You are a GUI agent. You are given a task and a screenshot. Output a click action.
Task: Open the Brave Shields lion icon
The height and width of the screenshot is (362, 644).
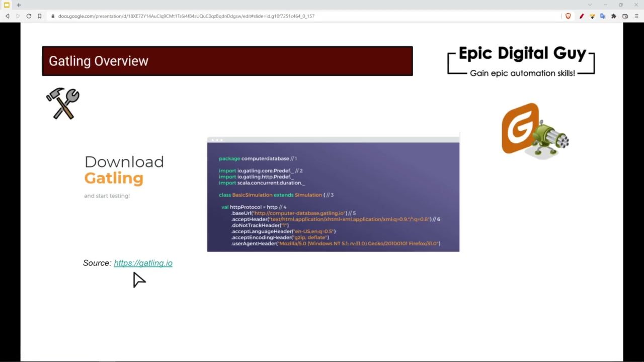[x=568, y=16]
